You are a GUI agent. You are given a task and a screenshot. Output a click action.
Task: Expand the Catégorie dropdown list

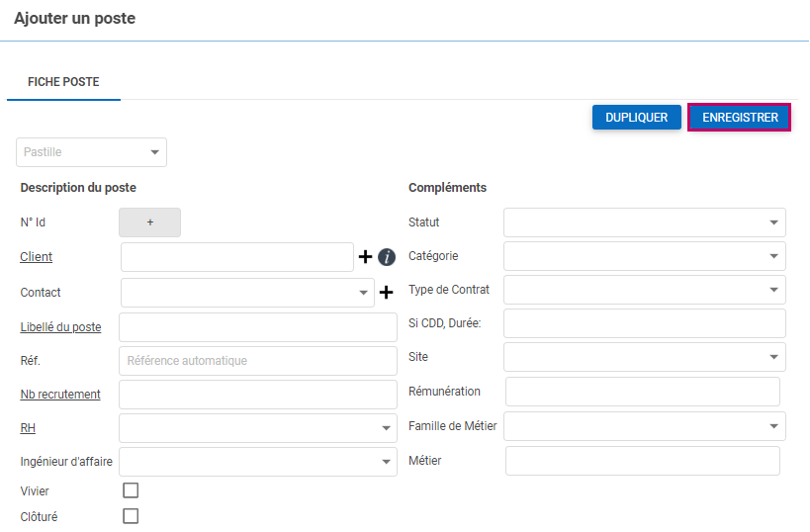644,256
